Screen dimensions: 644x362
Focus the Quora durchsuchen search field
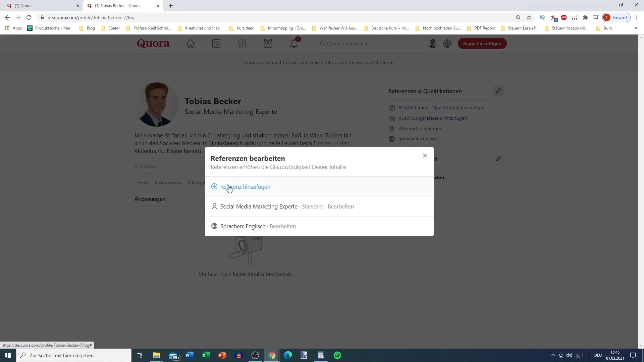tap(369, 44)
